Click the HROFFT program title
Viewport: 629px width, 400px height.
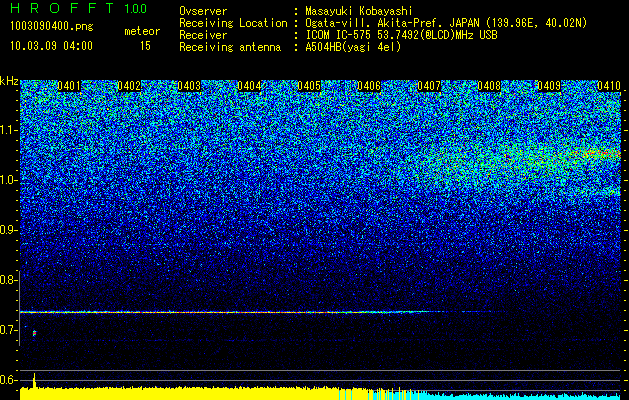[62, 8]
